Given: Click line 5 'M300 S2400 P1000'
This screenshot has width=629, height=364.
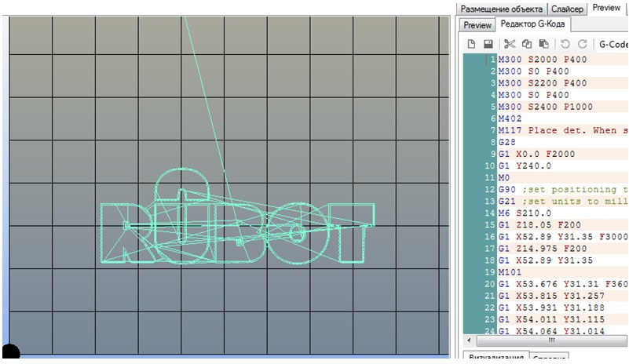Looking at the screenshot, I should [546, 107].
